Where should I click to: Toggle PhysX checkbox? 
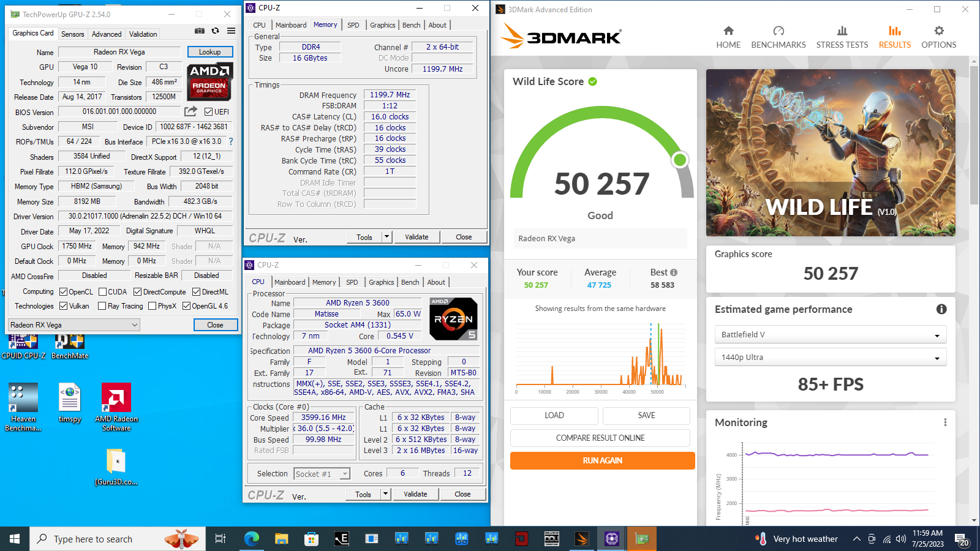153,306
